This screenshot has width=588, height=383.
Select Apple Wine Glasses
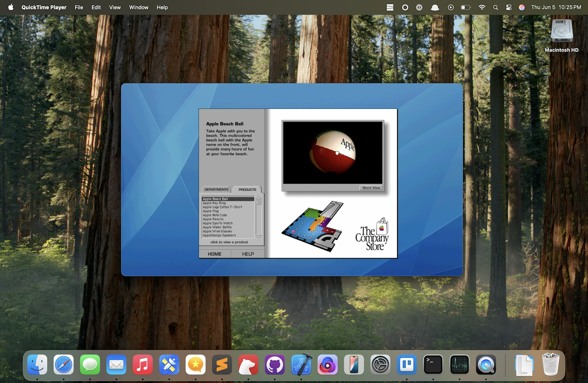coord(228,231)
